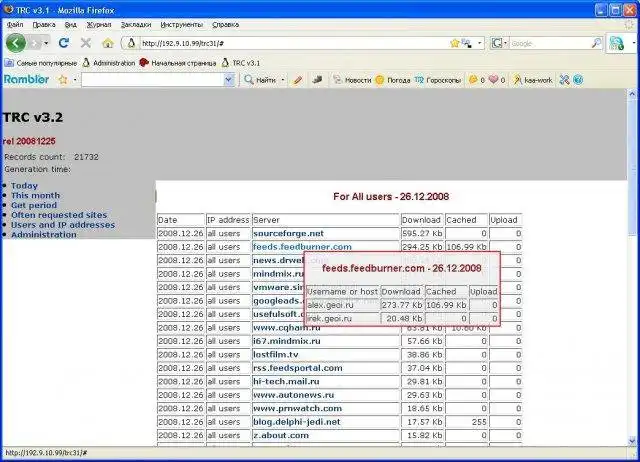Image resolution: width=640 pixels, height=462 pixels.
Task: Open the Инструменты menu
Action: (182, 24)
